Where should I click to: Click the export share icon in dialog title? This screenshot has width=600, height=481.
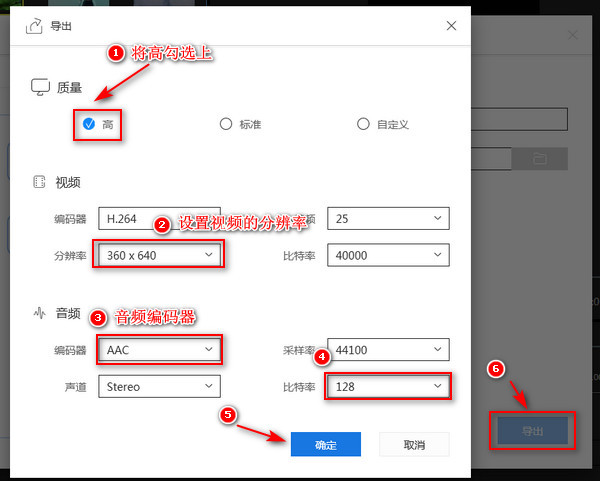tap(34, 26)
